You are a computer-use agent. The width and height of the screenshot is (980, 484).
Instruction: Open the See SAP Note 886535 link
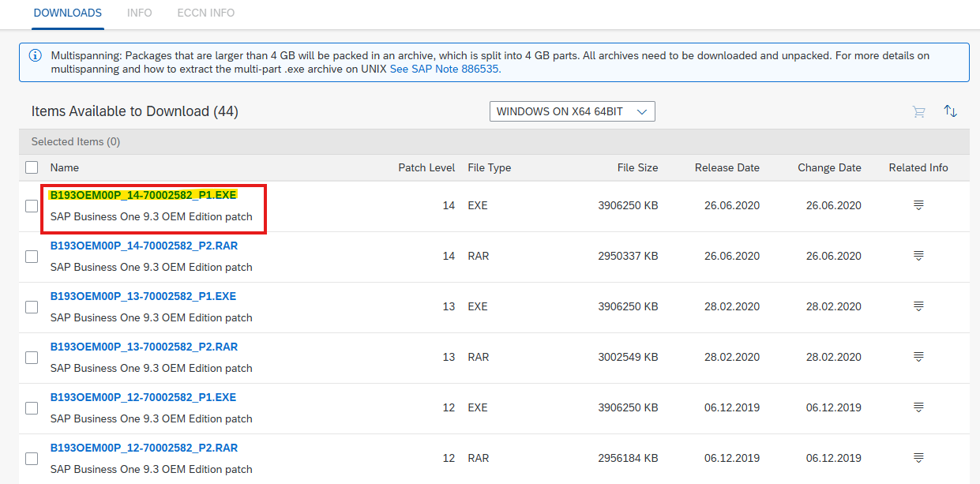pyautogui.click(x=445, y=69)
